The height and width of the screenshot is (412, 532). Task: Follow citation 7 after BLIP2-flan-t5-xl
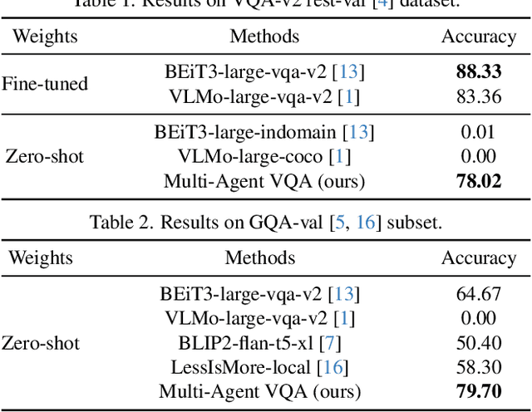(x=331, y=342)
